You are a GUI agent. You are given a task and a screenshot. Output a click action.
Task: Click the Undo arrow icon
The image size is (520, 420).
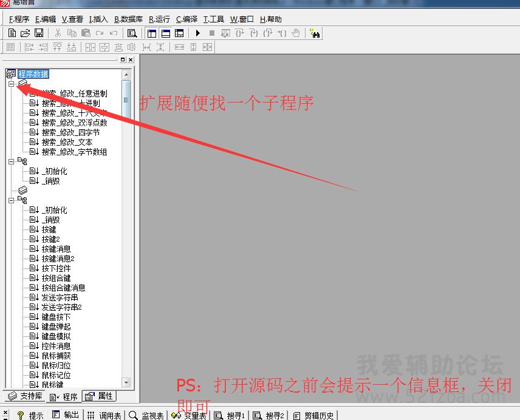pyautogui.click(x=114, y=33)
